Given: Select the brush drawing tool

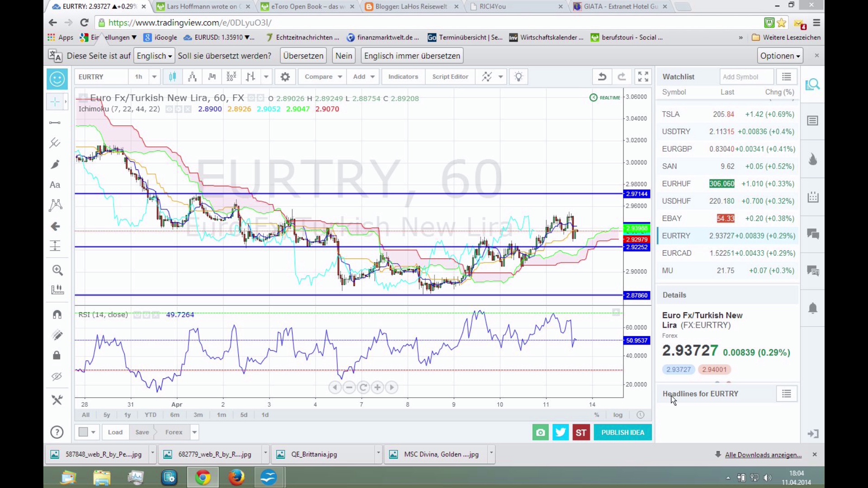Looking at the screenshot, I should [x=55, y=164].
